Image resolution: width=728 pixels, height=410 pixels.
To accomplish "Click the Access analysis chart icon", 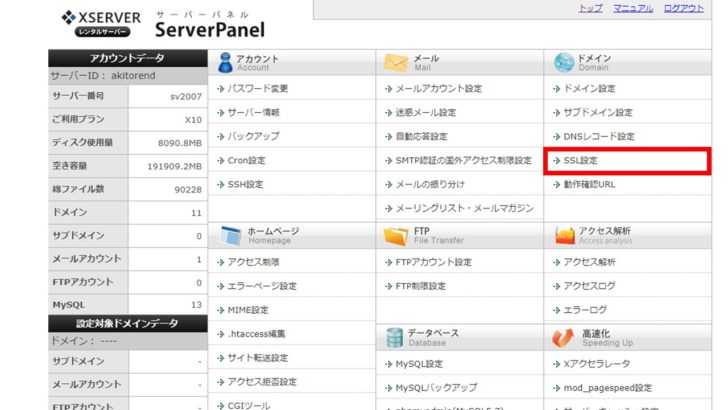I will [565, 236].
